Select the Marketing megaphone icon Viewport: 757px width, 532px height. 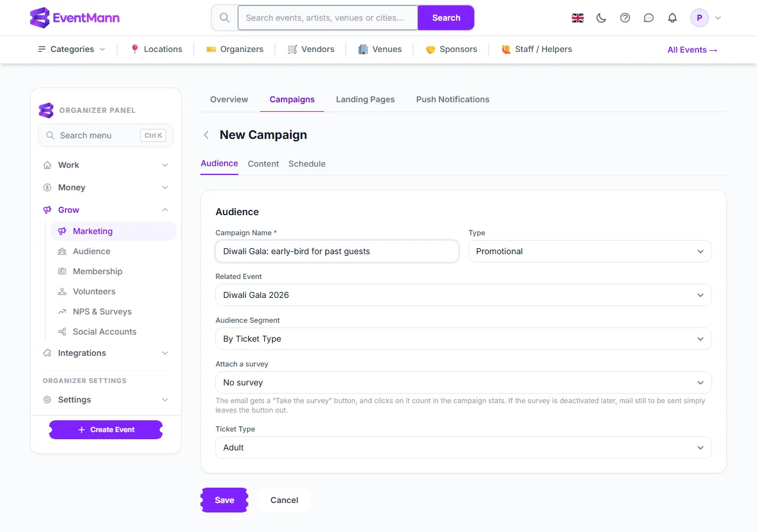point(62,231)
